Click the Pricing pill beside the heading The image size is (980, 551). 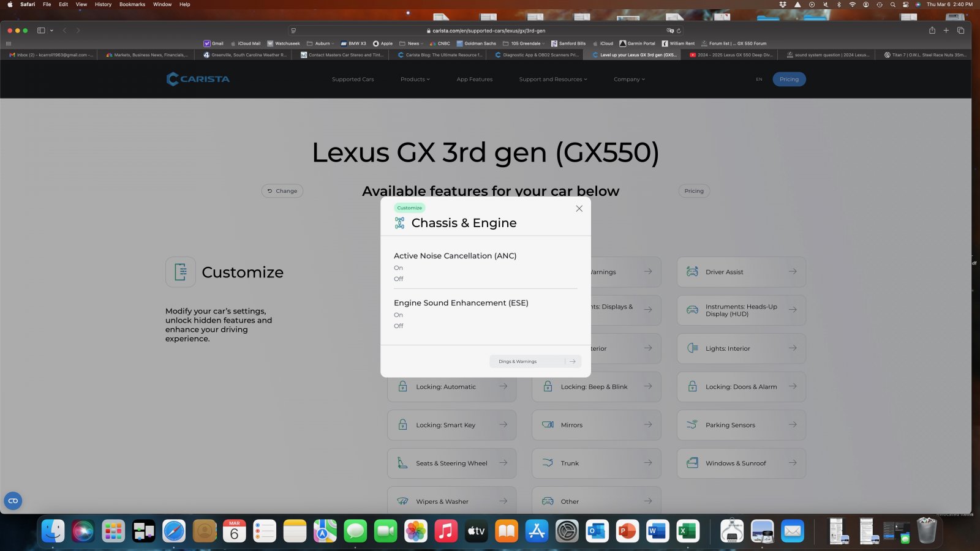694,191
